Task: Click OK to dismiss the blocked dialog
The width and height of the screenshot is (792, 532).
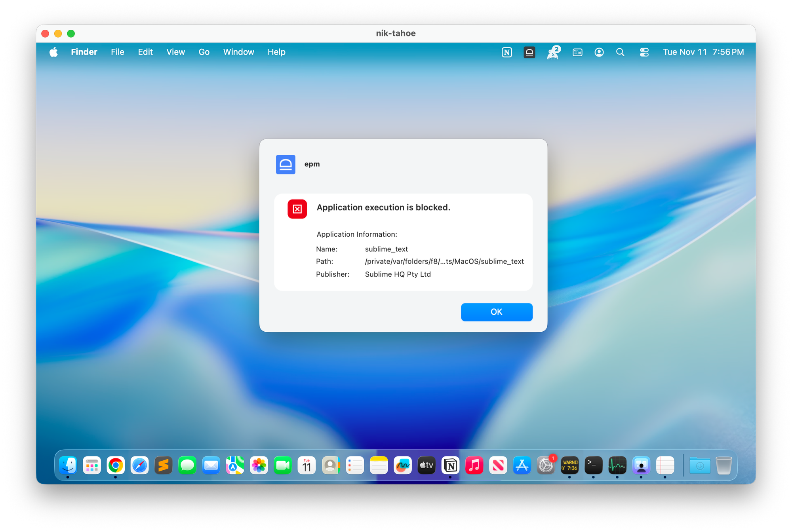Action: tap(496, 312)
